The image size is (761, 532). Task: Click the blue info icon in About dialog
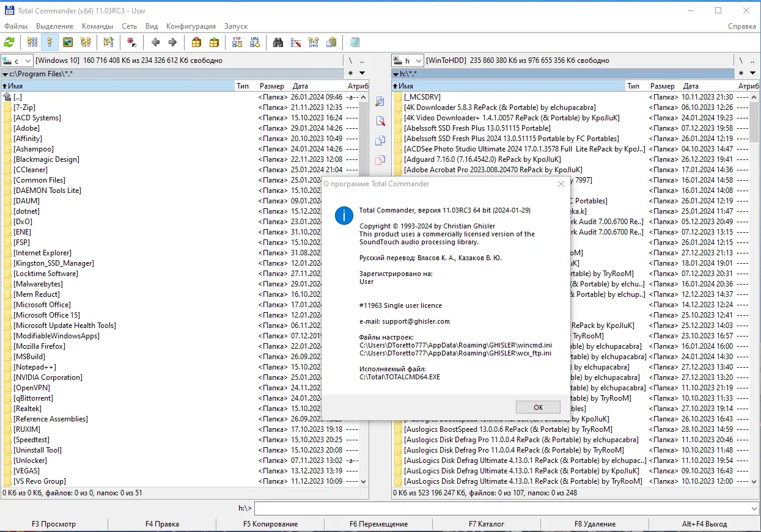[344, 215]
